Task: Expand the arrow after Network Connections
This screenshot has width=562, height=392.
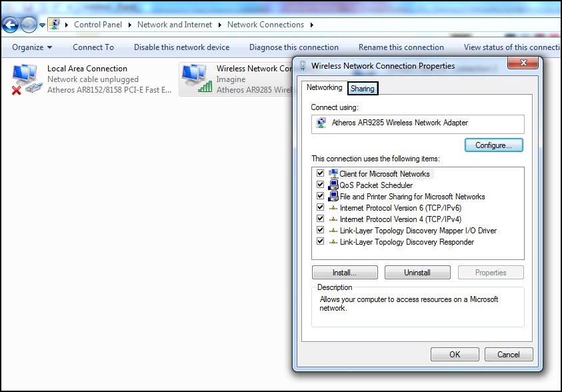Action: coord(312,25)
